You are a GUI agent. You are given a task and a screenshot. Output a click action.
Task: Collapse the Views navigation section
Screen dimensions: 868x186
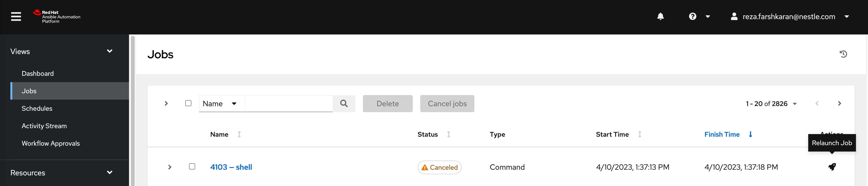(x=110, y=51)
